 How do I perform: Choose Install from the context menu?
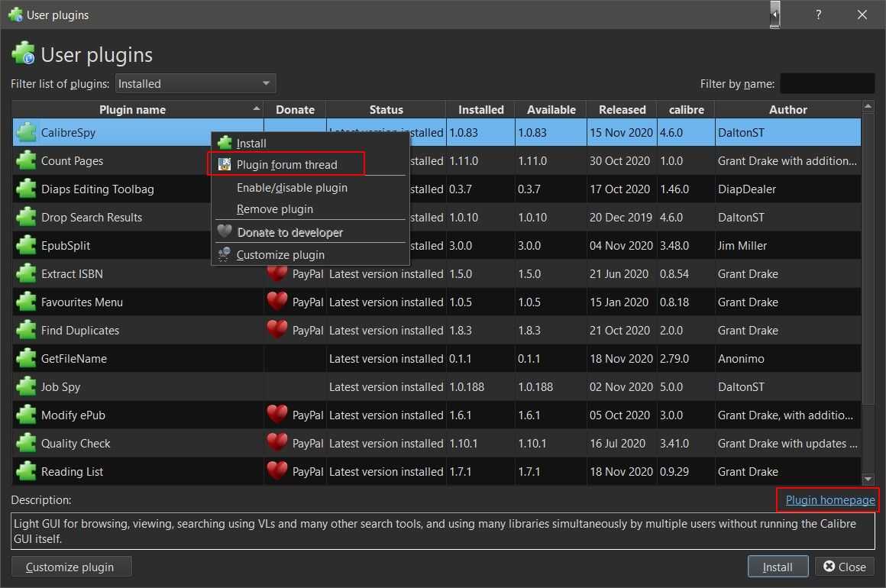309,144
